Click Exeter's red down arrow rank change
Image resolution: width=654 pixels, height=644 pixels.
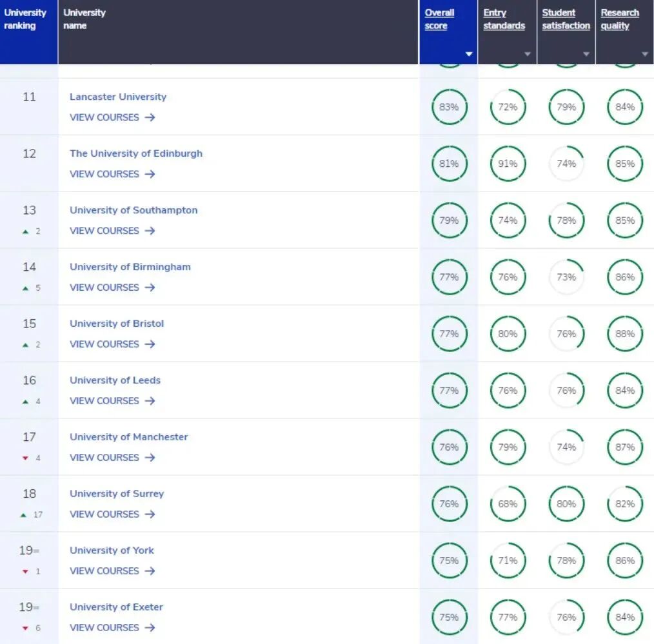pyautogui.click(x=25, y=629)
